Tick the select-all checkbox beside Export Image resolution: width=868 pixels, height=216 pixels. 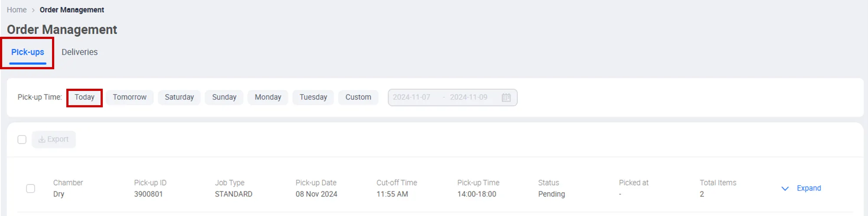pos(22,139)
